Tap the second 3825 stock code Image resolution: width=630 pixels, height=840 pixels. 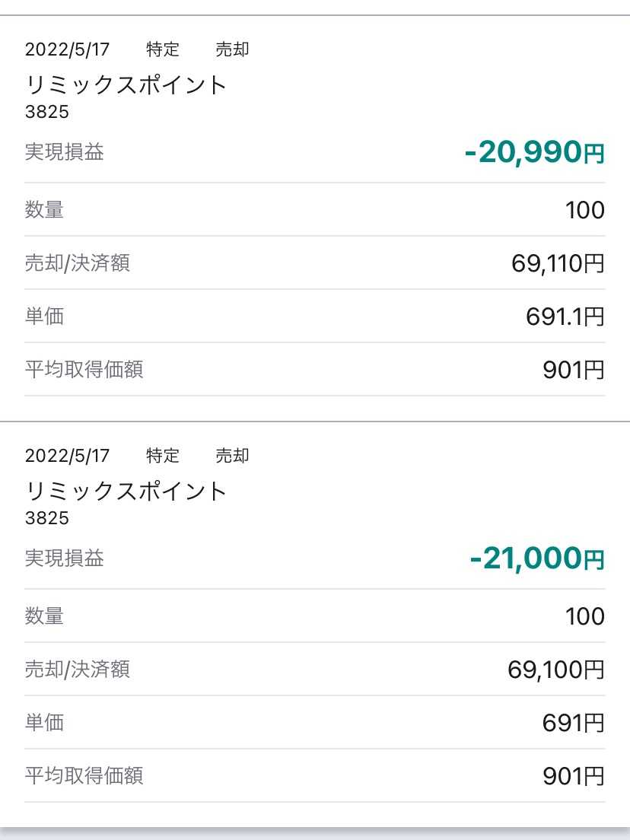[x=47, y=517]
